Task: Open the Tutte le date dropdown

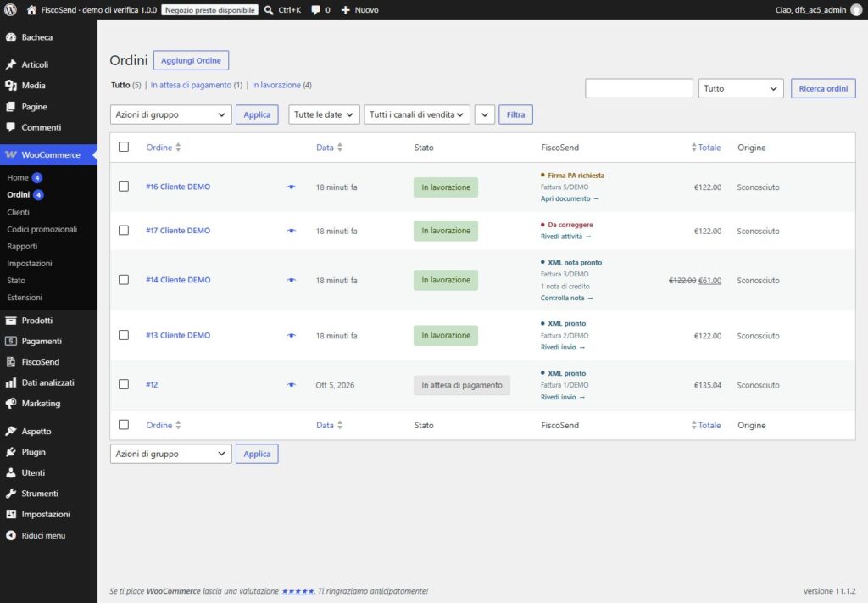Action: (324, 114)
